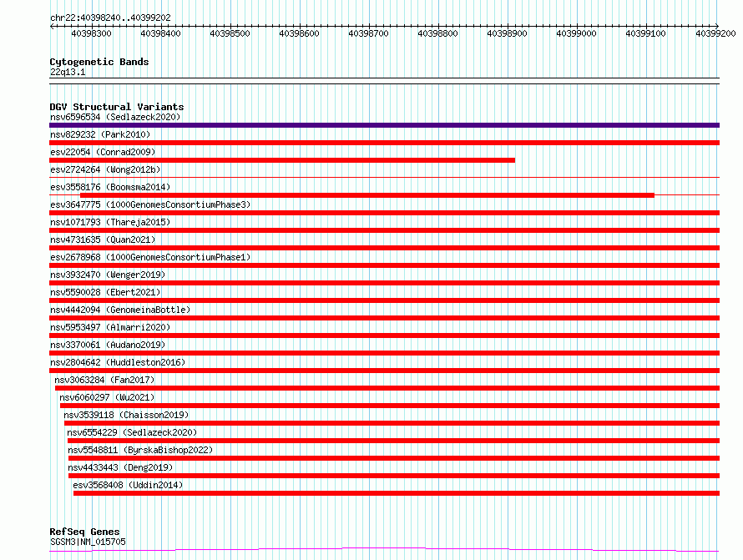Open esv2724264 (Wong2012b) variant label

(x=105, y=169)
